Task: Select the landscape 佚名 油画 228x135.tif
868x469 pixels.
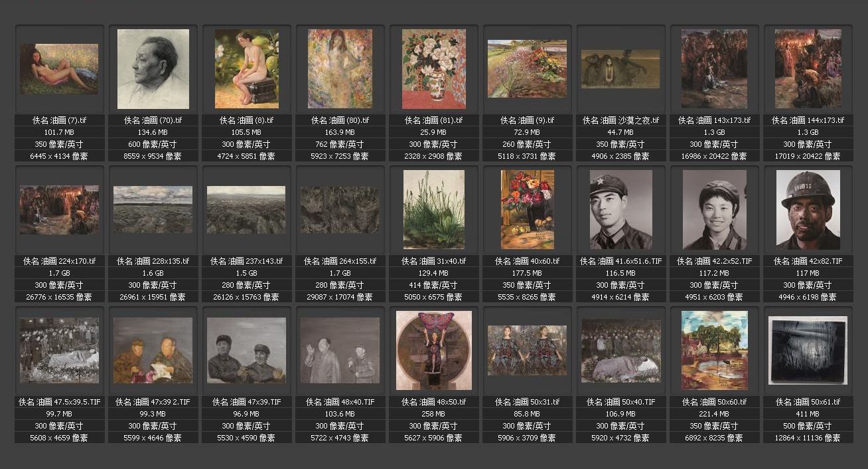Action: point(153,210)
